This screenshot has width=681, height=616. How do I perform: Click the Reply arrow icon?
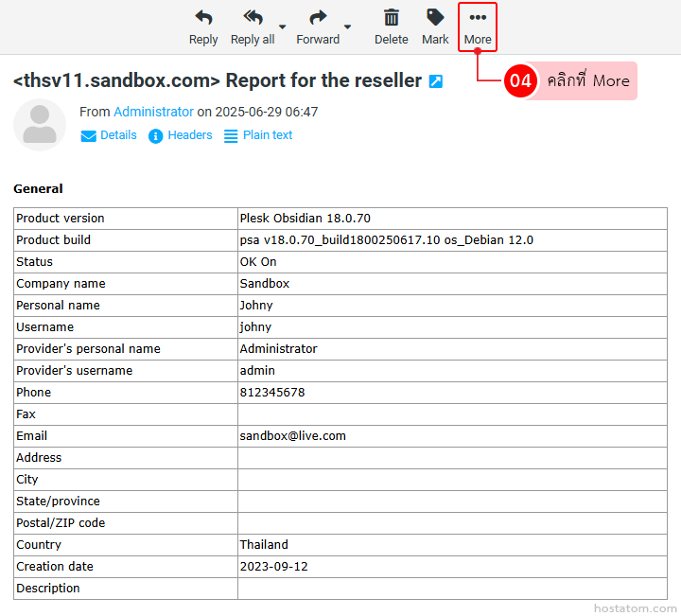coord(203,18)
